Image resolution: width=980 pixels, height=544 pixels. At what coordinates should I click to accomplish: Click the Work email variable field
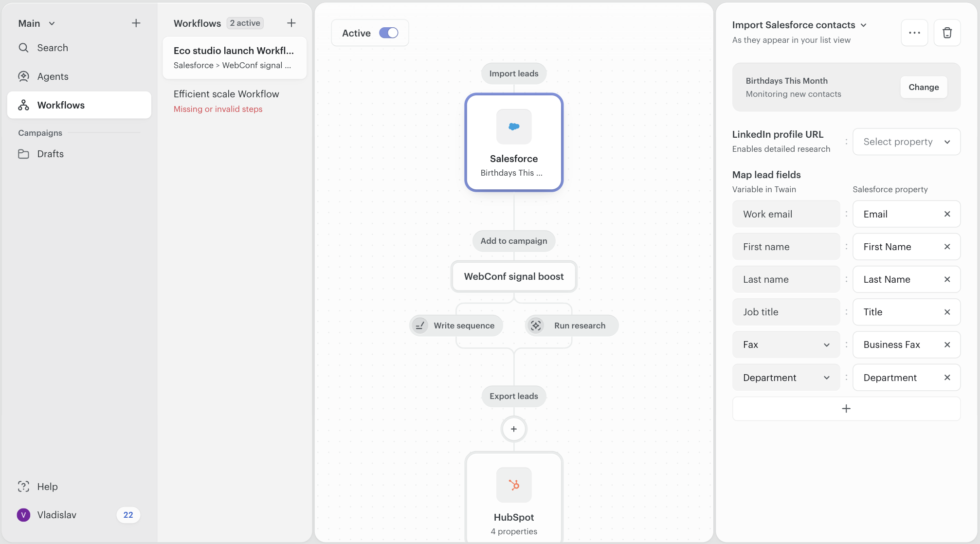click(x=786, y=214)
